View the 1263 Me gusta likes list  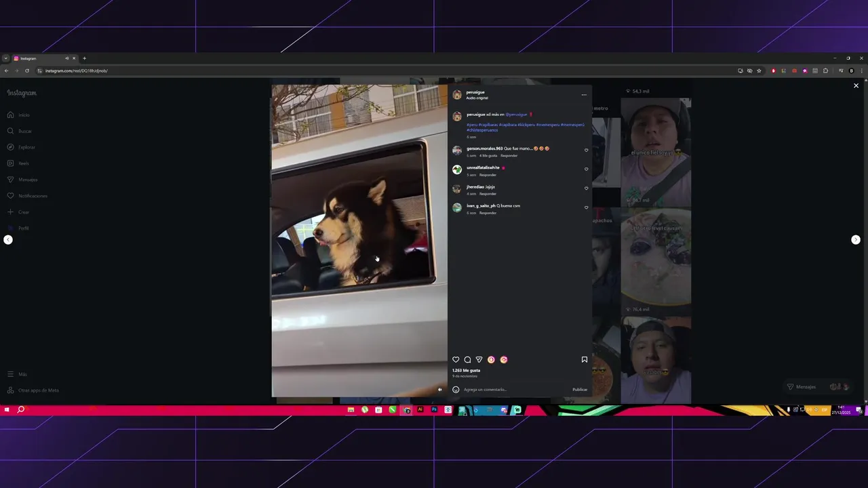[x=467, y=371]
